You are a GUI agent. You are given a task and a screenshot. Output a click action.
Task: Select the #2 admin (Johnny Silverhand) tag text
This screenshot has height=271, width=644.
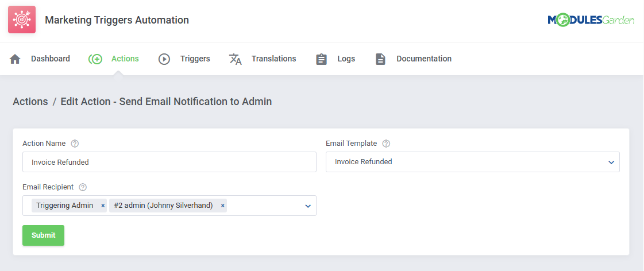point(164,206)
